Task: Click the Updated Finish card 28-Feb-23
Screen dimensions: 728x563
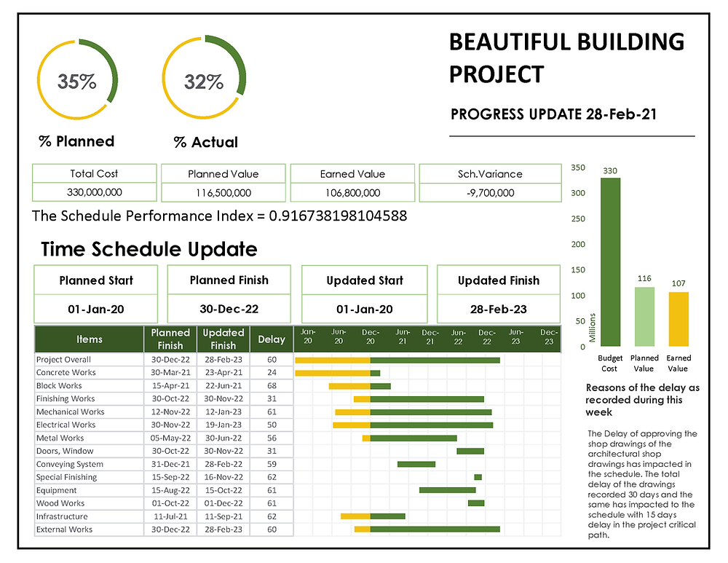Action: pyautogui.click(x=497, y=309)
